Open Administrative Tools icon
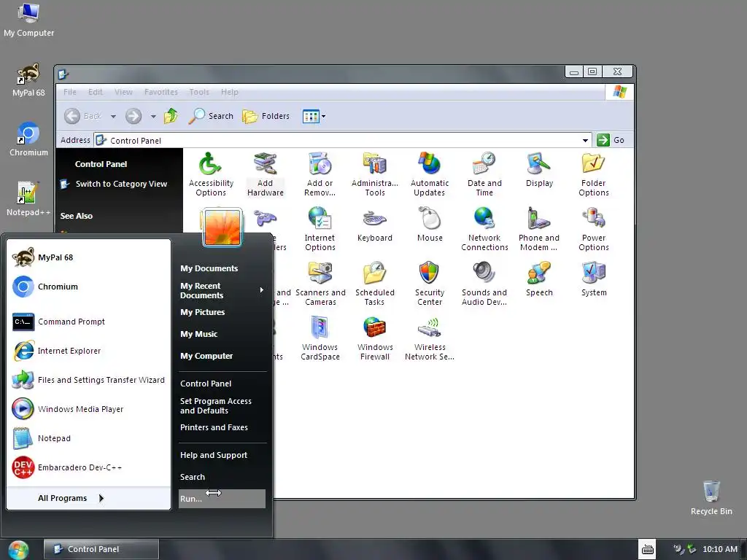 coord(374,174)
